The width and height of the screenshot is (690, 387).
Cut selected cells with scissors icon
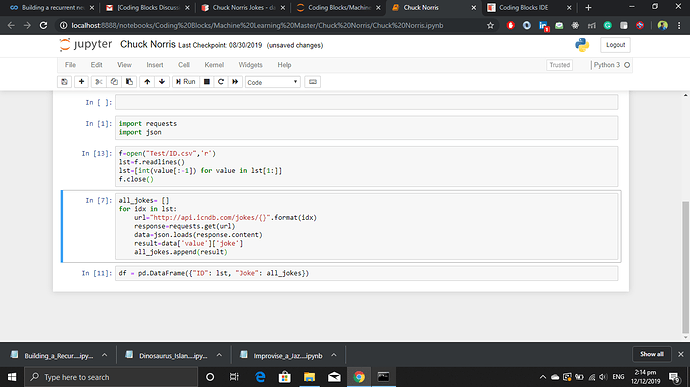coord(99,82)
